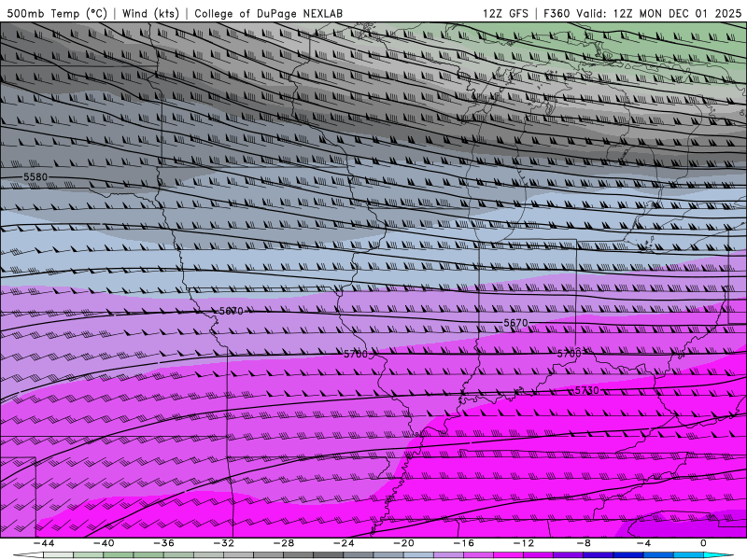The width and height of the screenshot is (747, 560).
Task: Click the eastern 5700 contour label
Action: (x=570, y=354)
